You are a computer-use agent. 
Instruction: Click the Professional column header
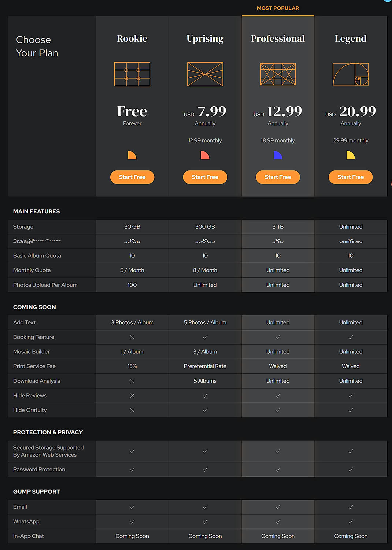tap(278, 38)
